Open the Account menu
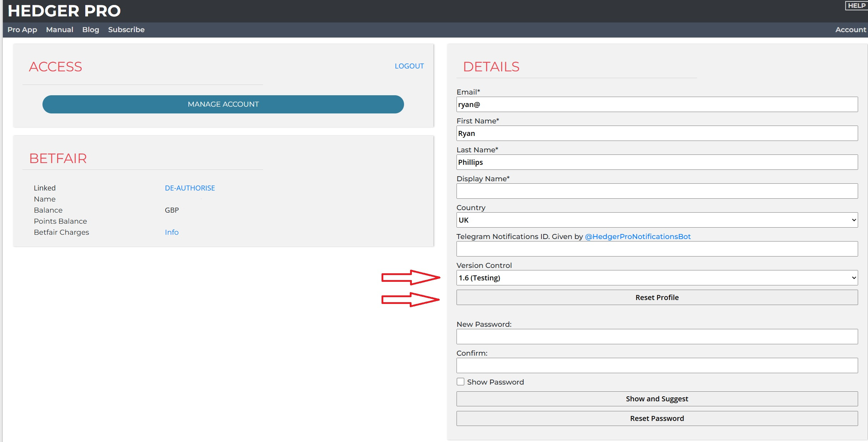This screenshot has width=868, height=442. coord(851,30)
